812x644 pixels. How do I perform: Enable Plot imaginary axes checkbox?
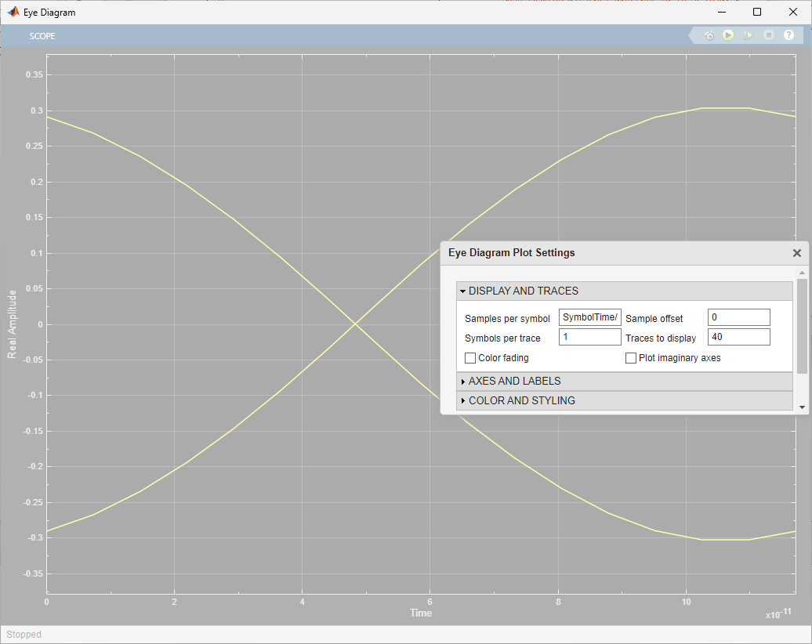pos(631,358)
